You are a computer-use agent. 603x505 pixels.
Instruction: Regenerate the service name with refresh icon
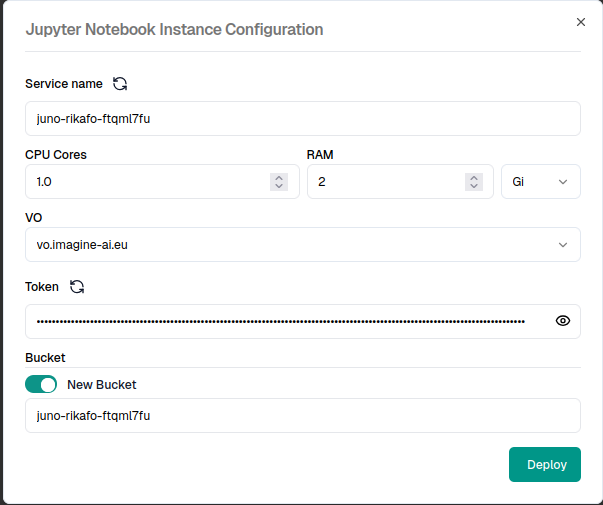120,83
